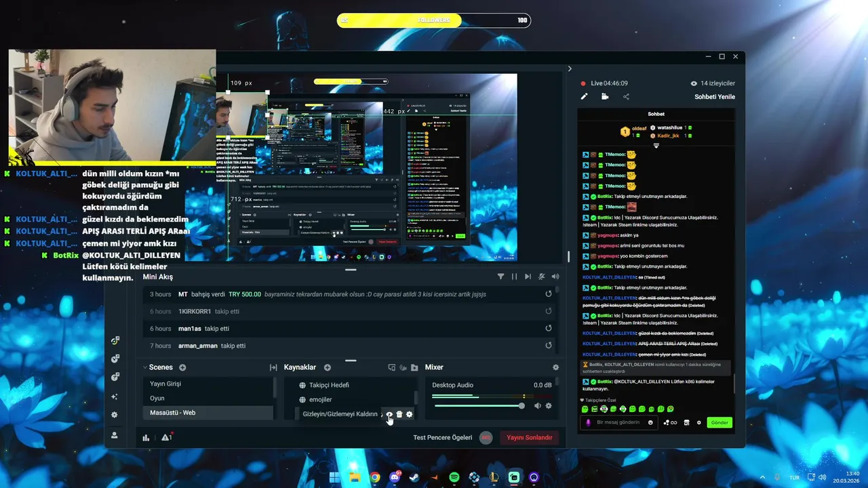Screen dimensions: 868x488
Task: Open the sparkle icon in the Streamlabs sidebar
Action: [115, 396]
